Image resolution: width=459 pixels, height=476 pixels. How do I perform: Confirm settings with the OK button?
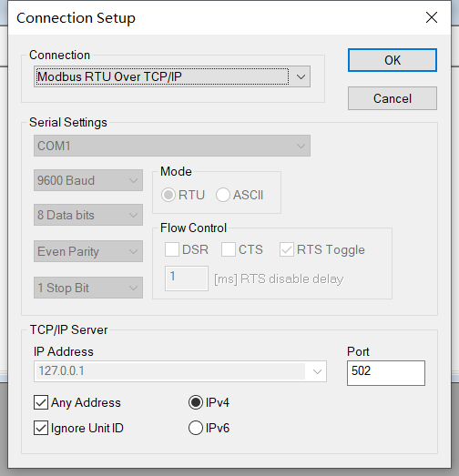[x=393, y=60]
